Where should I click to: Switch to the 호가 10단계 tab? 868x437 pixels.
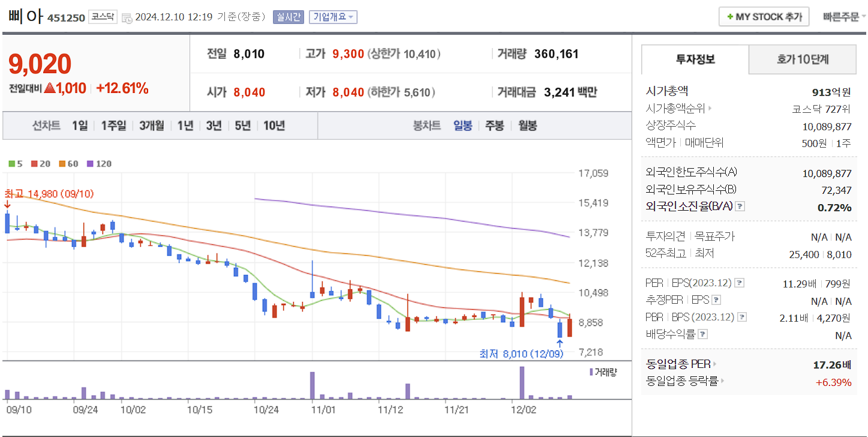(802, 59)
